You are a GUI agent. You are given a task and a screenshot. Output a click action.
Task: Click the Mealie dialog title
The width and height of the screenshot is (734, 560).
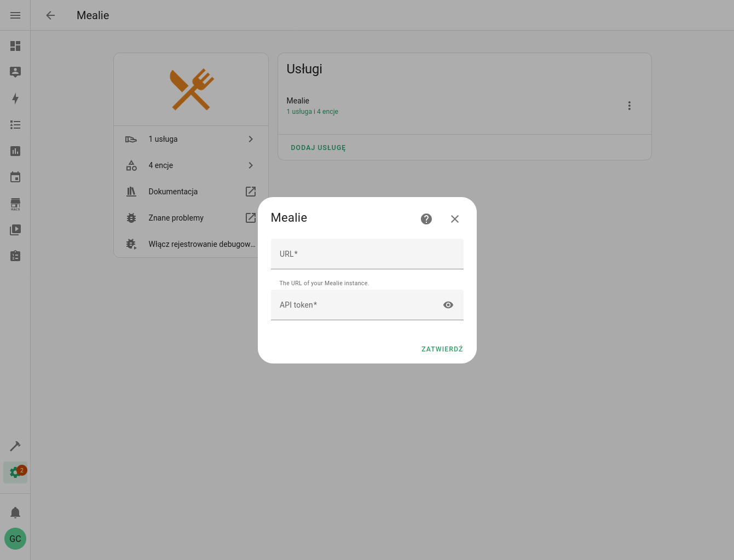[289, 218]
